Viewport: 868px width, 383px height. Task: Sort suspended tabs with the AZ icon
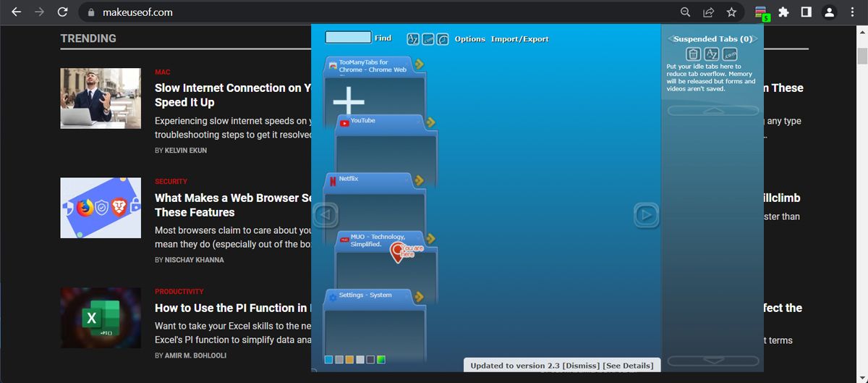[712, 54]
